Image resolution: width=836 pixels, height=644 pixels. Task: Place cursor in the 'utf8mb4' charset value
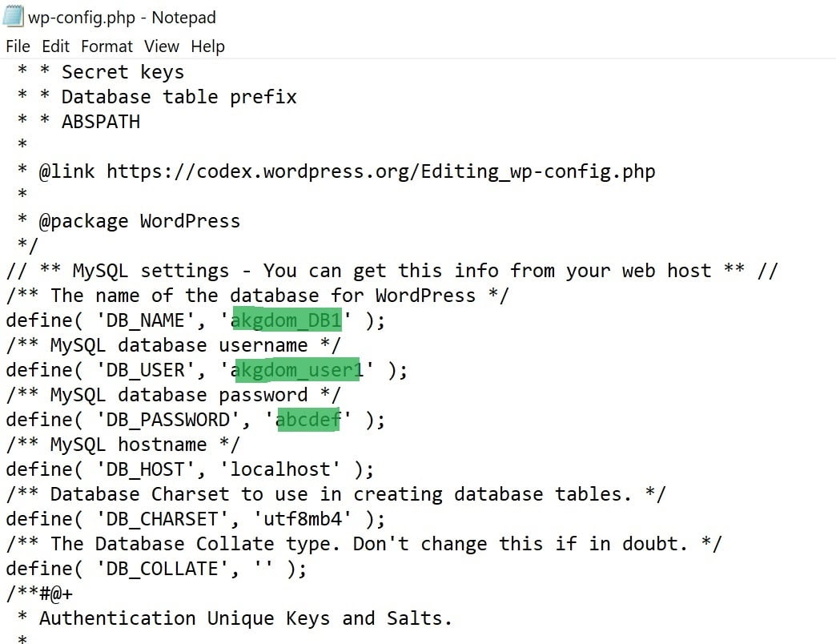click(x=303, y=519)
